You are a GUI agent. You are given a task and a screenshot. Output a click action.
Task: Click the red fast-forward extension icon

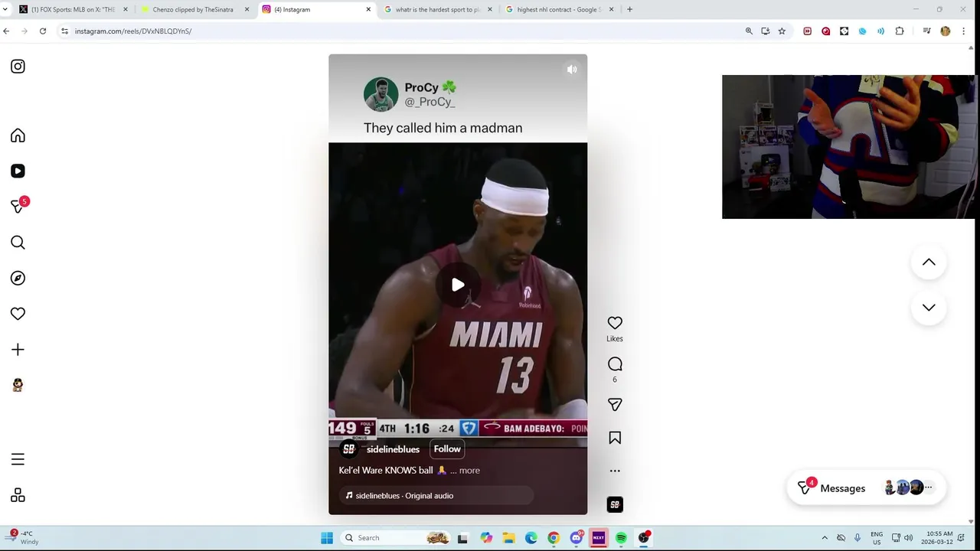(x=807, y=31)
